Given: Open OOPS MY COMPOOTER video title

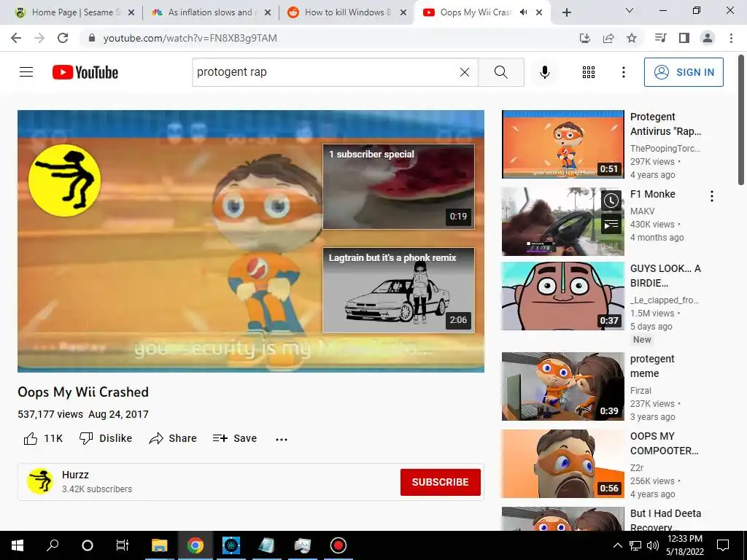Looking at the screenshot, I should point(664,443).
